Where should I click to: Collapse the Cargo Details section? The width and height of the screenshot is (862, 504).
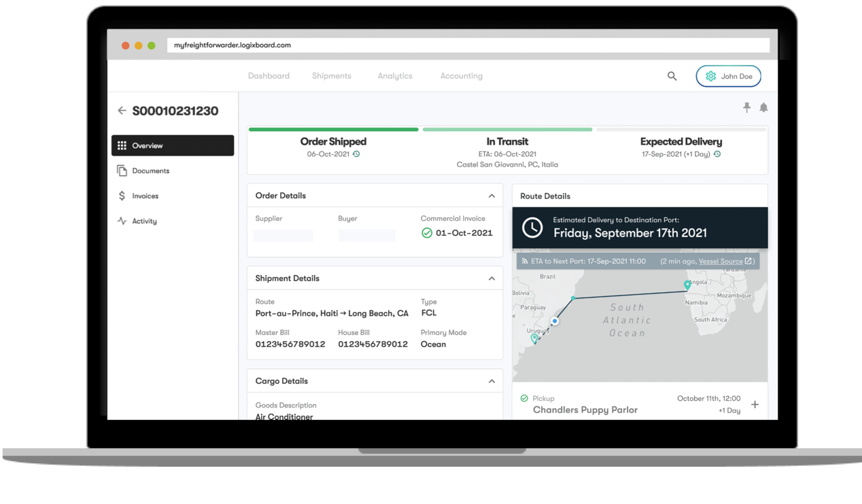pos(492,381)
